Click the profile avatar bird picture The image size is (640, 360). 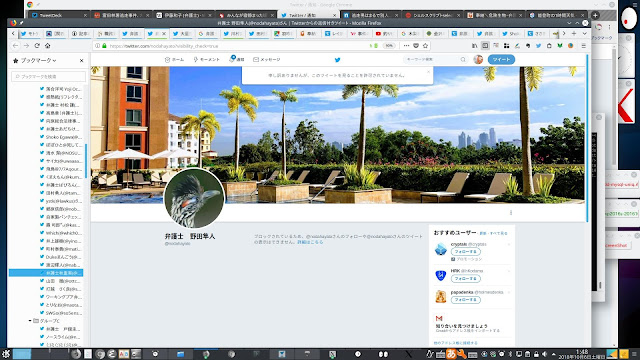click(194, 198)
